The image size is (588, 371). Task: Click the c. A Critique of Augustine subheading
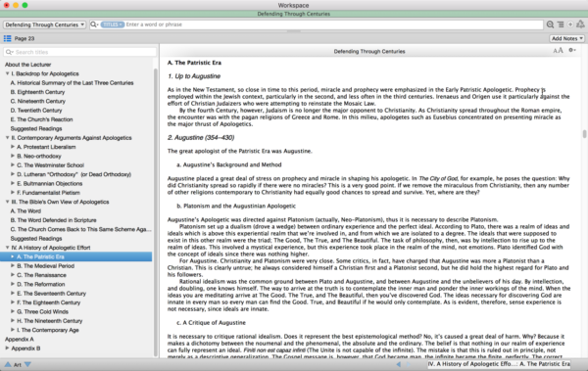(x=211, y=323)
